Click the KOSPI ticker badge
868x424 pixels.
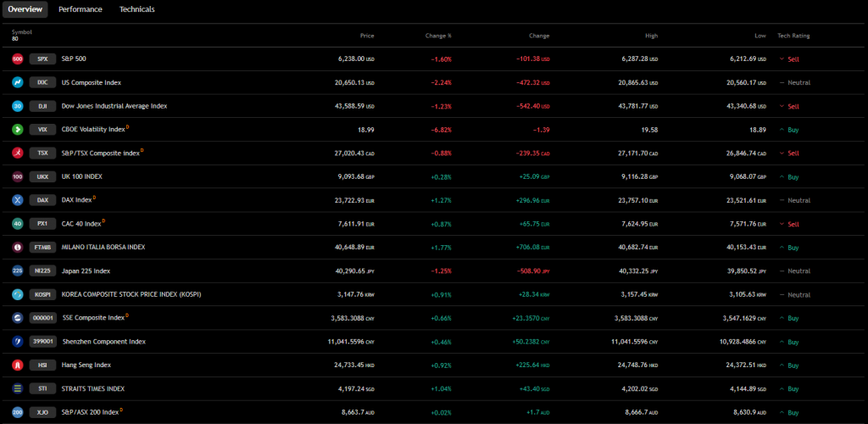[x=42, y=294]
